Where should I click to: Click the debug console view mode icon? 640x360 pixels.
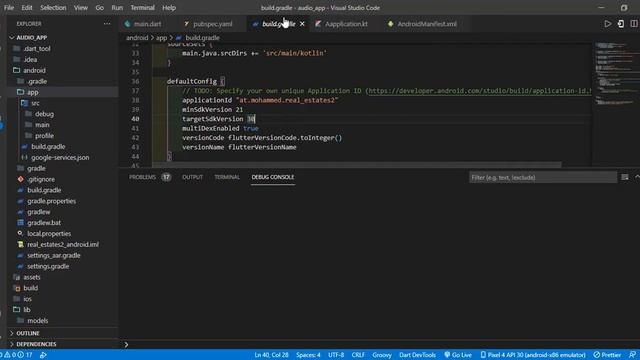pyautogui.click(x=625, y=177)
